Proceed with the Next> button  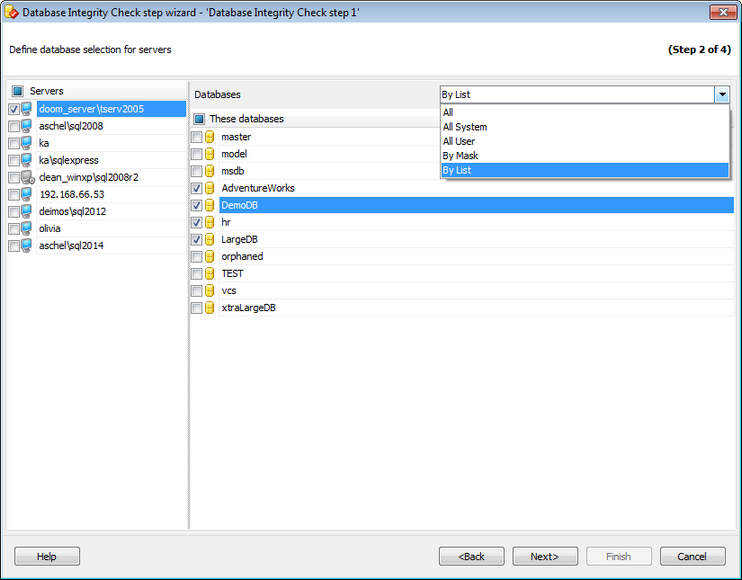click(545, 556)
